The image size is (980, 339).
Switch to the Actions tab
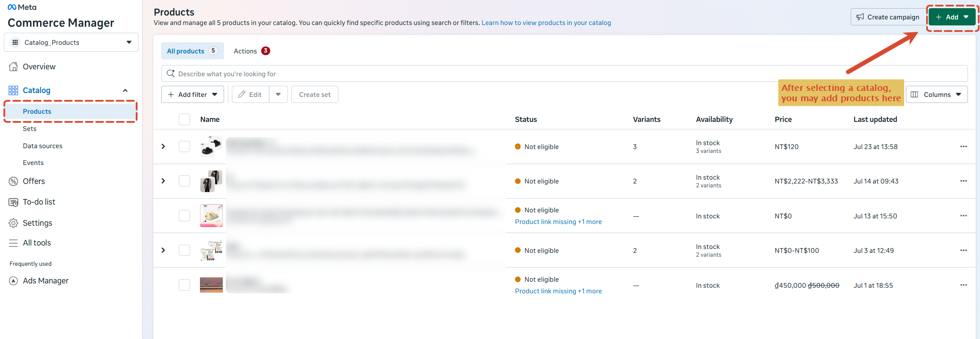(x=252, y=51)
